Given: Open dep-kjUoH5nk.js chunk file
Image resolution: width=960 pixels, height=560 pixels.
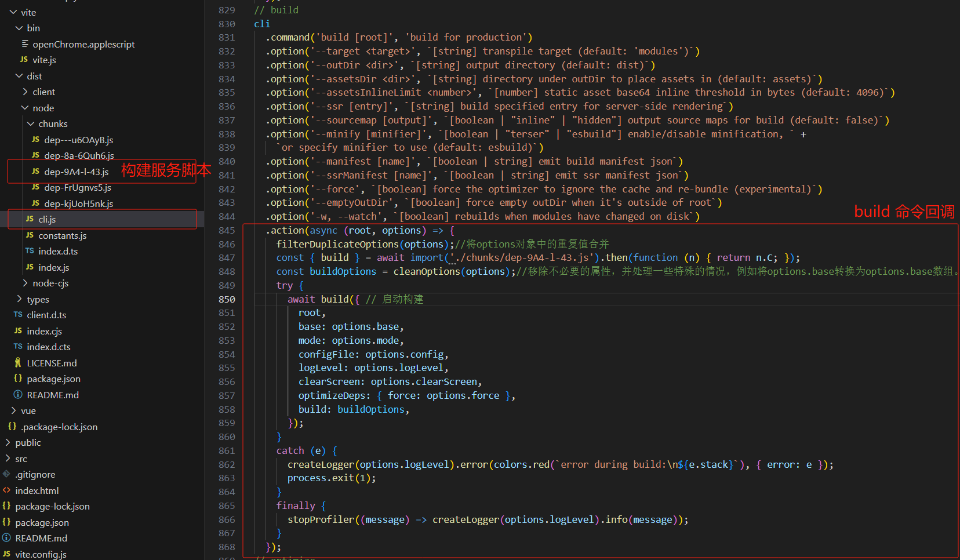Looking at the screenshot, I should point(78,203).
